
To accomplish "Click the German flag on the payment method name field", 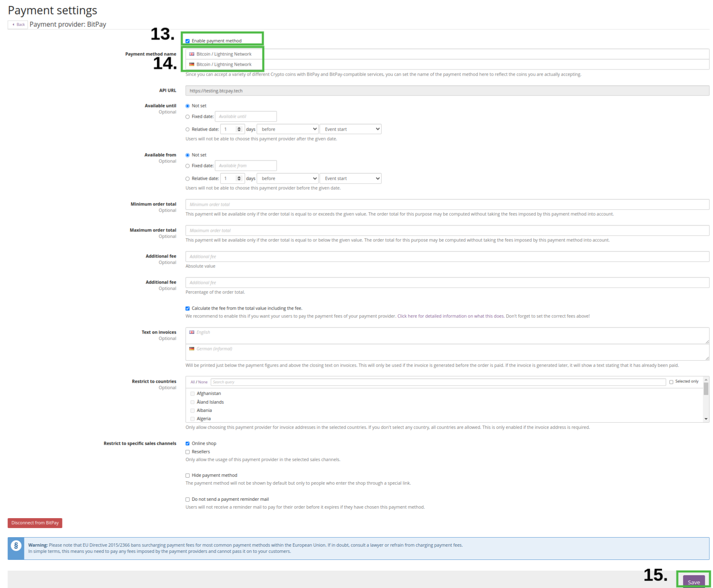I will pyautogui.click(x=192, y=65).
